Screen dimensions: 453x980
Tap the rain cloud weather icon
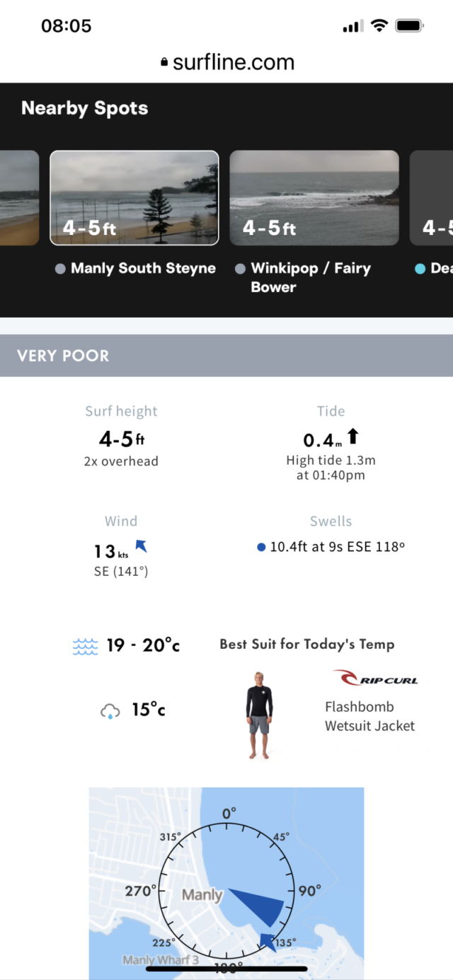point(110,710)
